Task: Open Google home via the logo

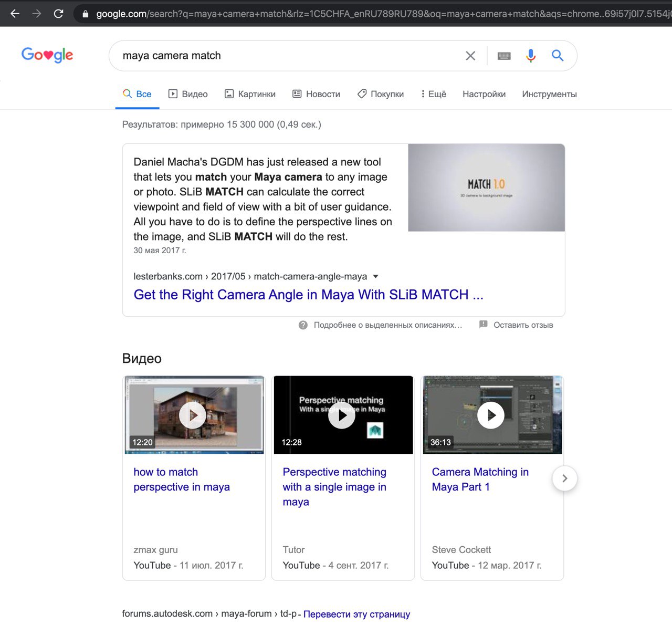Action: pos(47,55)
